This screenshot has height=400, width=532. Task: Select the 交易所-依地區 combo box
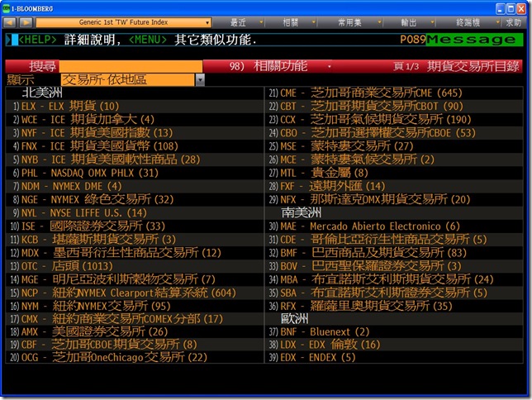[x=128, y=80]
